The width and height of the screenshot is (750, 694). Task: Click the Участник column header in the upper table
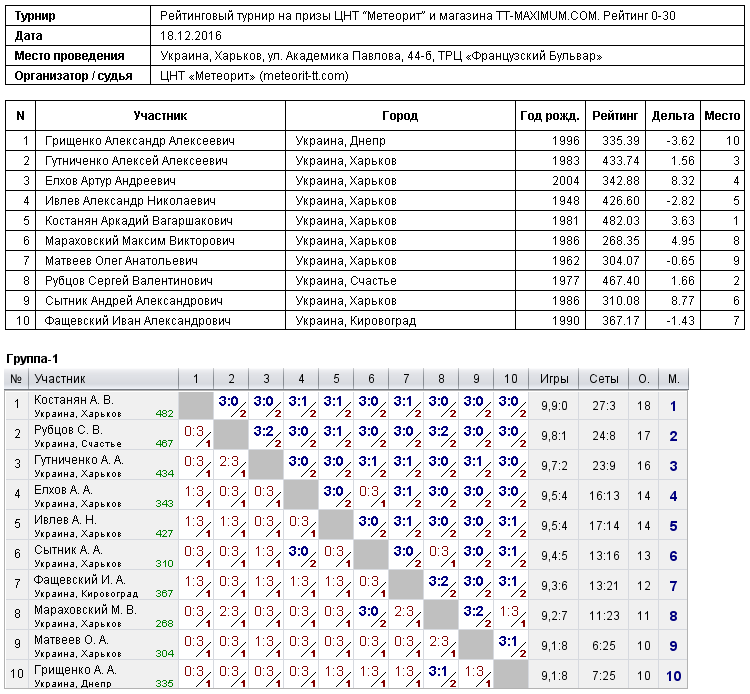(x=160, y=116)
